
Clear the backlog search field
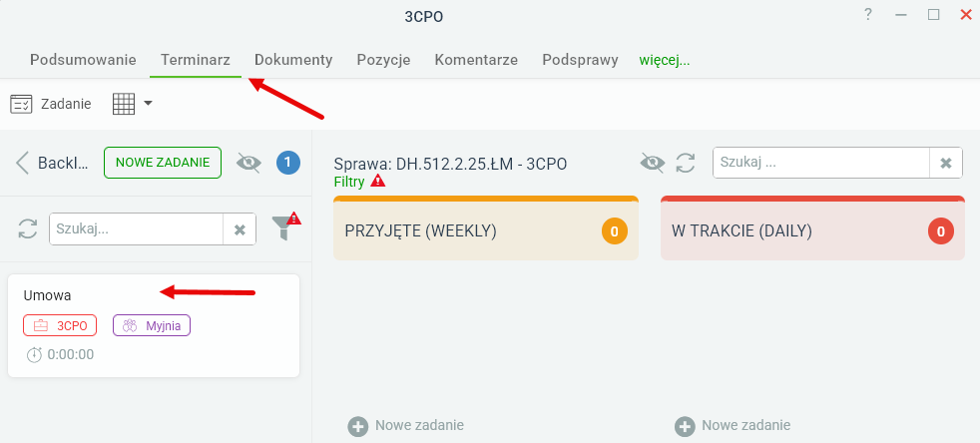[240, 229]
